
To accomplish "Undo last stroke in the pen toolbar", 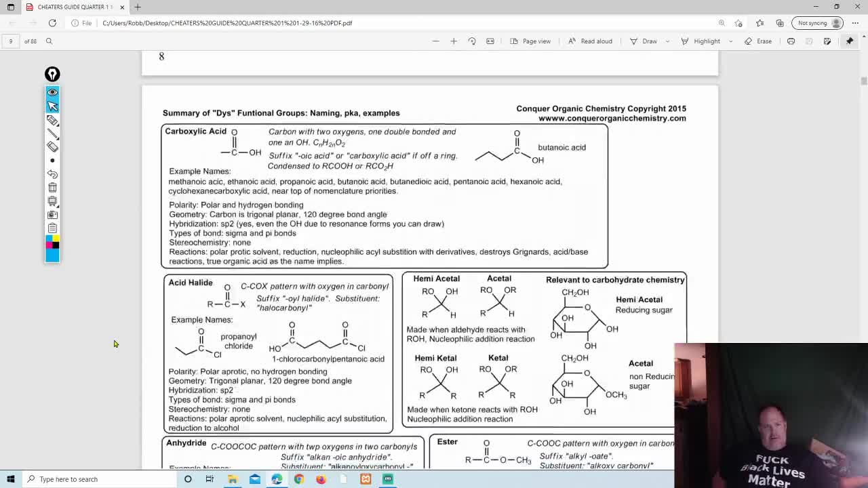I will [x=52, y=174].
